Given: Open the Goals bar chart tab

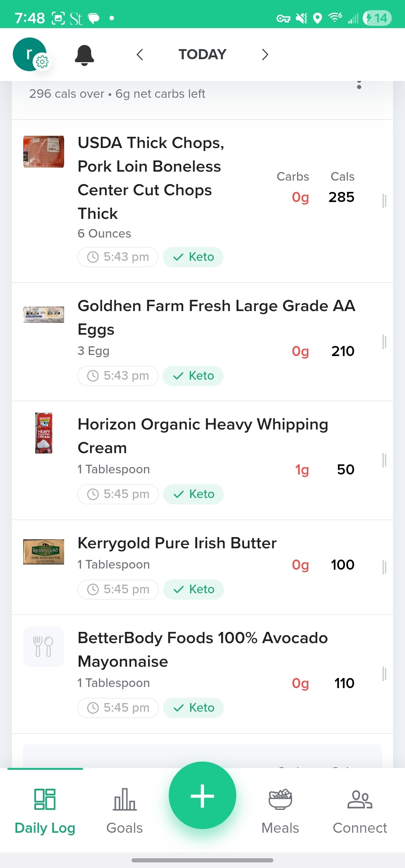Looking at the screenshot, I should 124,810.
